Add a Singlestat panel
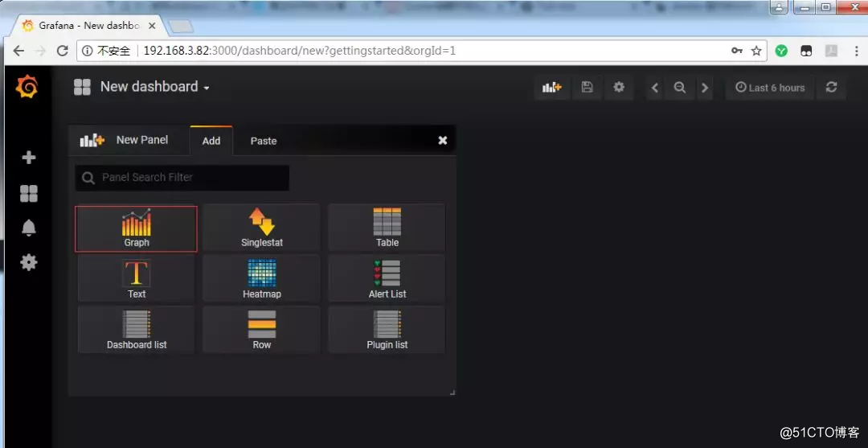Viewport: 868px width, 448px height. 261,228
